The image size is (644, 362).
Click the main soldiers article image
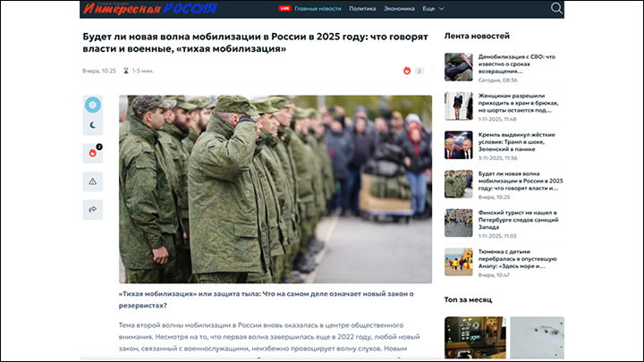[275, 189]
